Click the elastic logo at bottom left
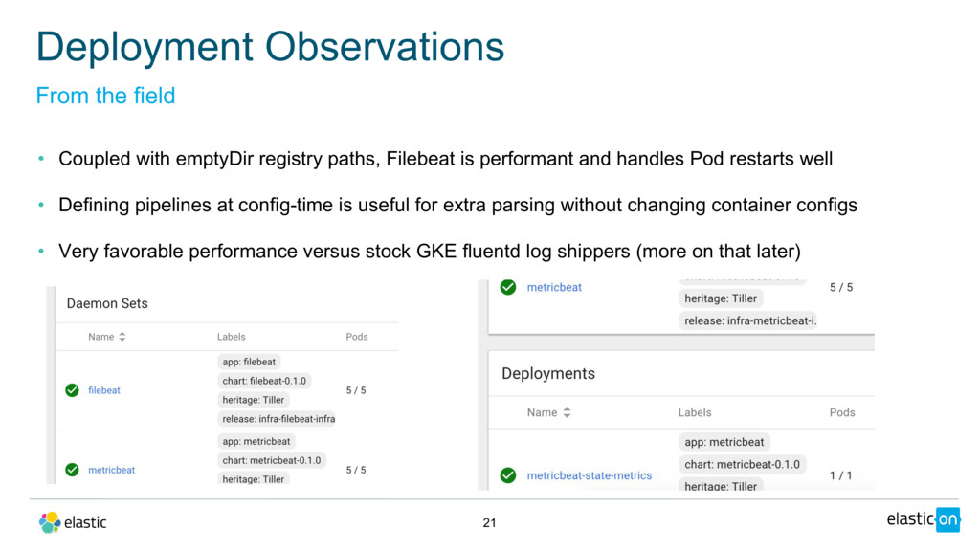The width and height of the screenshot is (980, 551). (x=73, y=522)
